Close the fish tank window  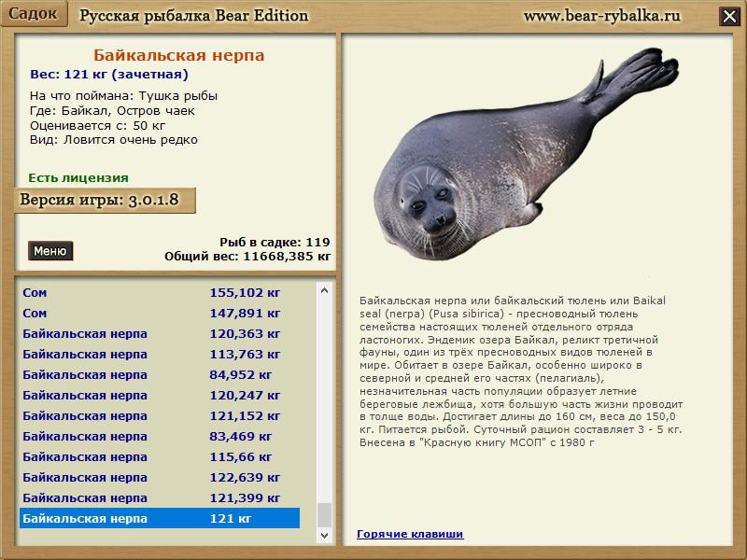pyautogui.click(x=728, y=16)
